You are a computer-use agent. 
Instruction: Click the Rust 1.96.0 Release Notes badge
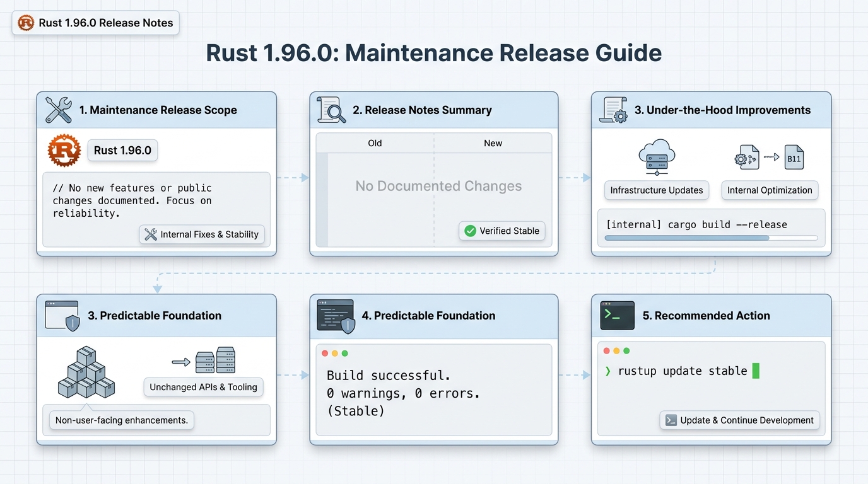[96, 23]
